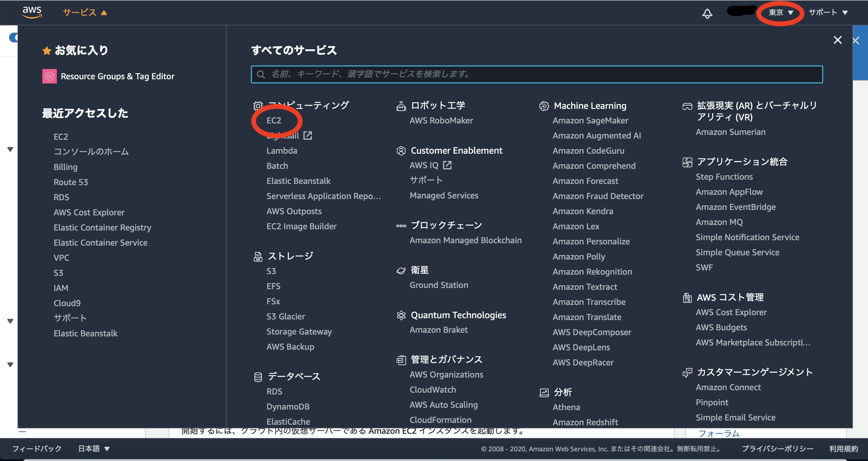The height and width of the screenshot is (461, 868).
Task: Click the EC2 service icon
Action: (x=274, y=121)
